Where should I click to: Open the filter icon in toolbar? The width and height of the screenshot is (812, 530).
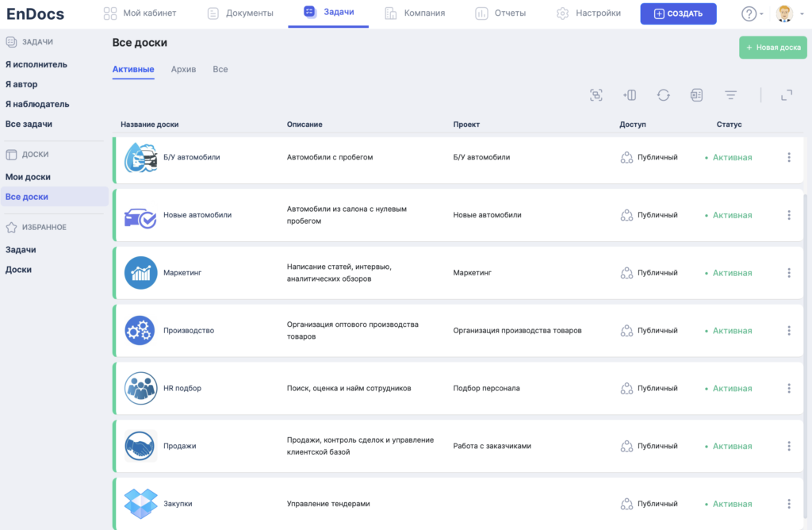coord(731,95)
